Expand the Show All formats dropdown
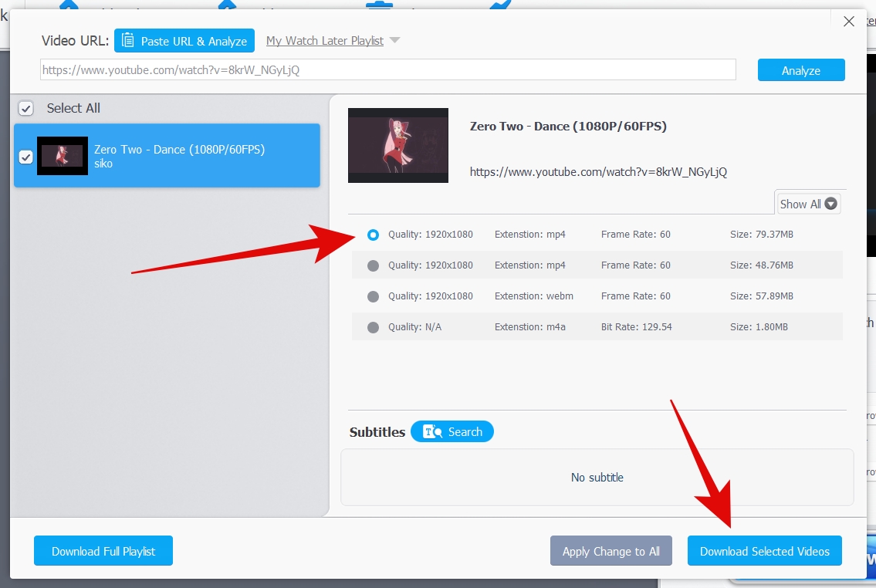The image size is (876, 588). (808, 204)
